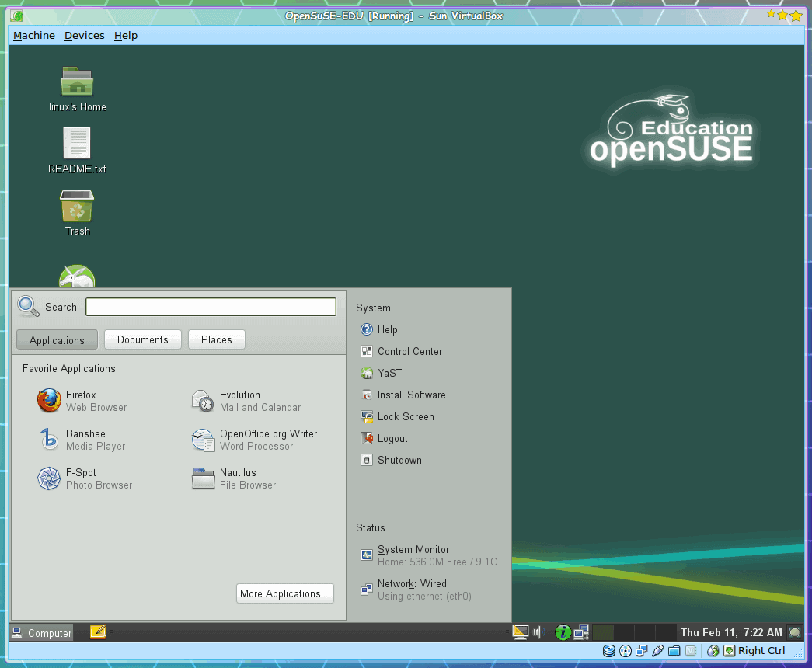Click the green info tray icon
The image size is (812, 668).
(563, 632)
